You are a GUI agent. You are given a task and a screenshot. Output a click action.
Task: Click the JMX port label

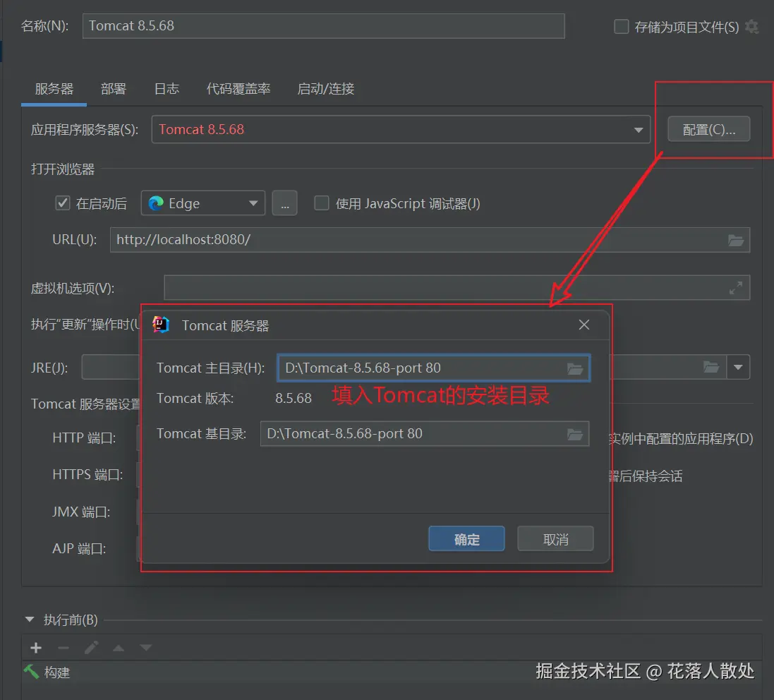81,512
